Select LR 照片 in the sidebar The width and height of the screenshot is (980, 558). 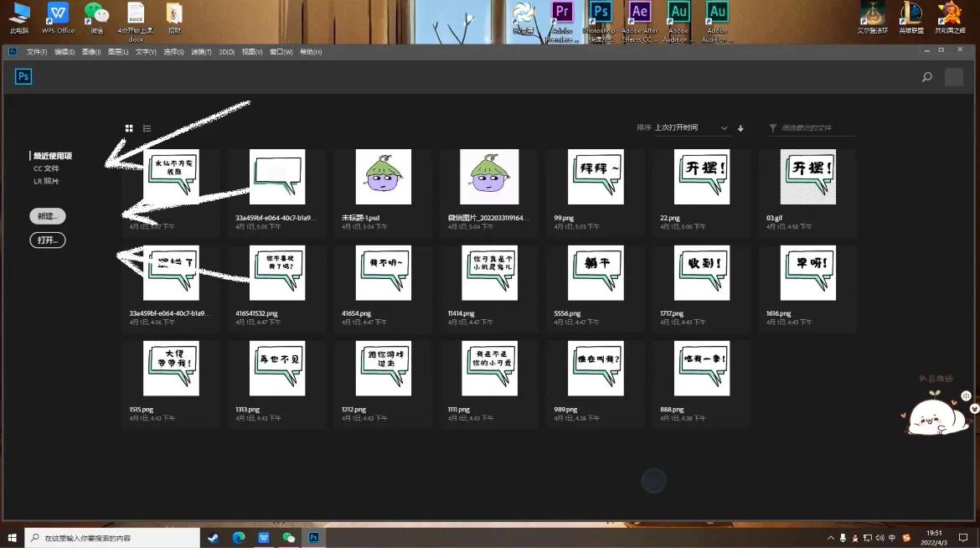point(46,181)
